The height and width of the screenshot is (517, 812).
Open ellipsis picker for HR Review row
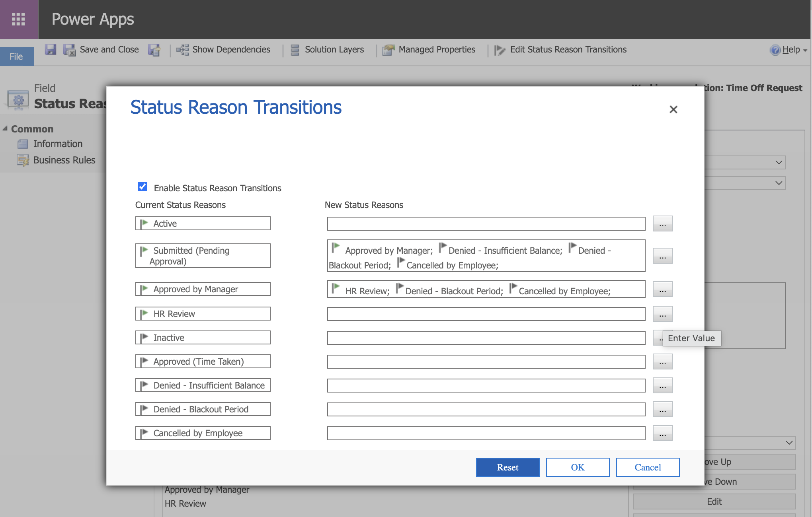click(662, 314)
